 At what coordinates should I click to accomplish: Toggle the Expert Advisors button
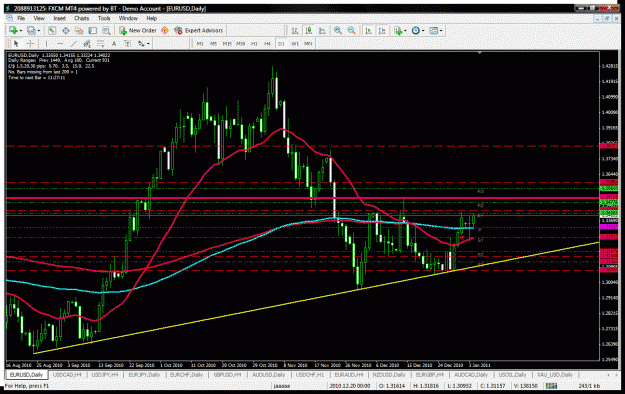[199, 30]
